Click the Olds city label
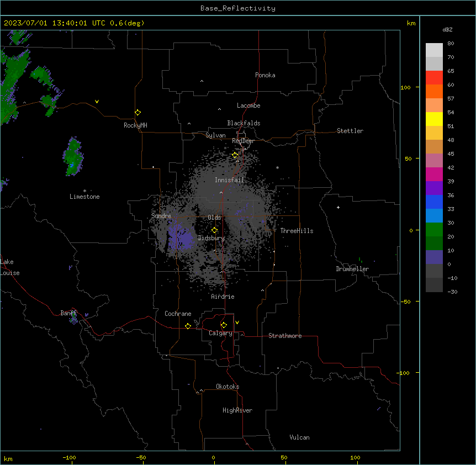The height and width of the screenshot is (465, 476). 214,218
